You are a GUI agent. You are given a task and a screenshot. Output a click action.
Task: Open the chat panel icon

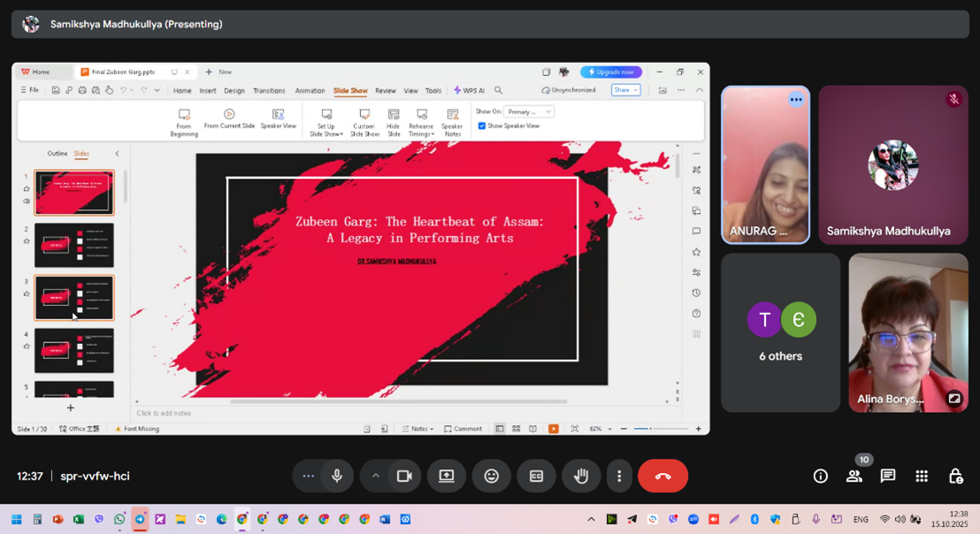[888, 476]
